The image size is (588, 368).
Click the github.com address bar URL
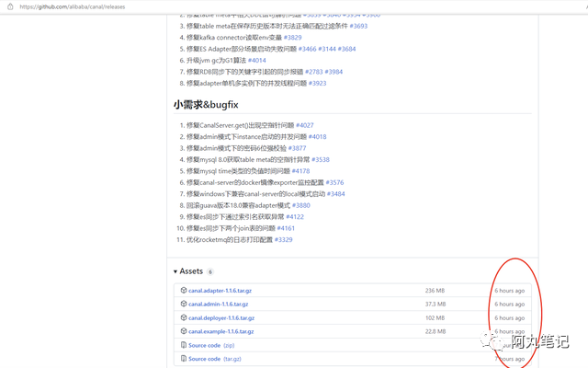tap(72, 6)
